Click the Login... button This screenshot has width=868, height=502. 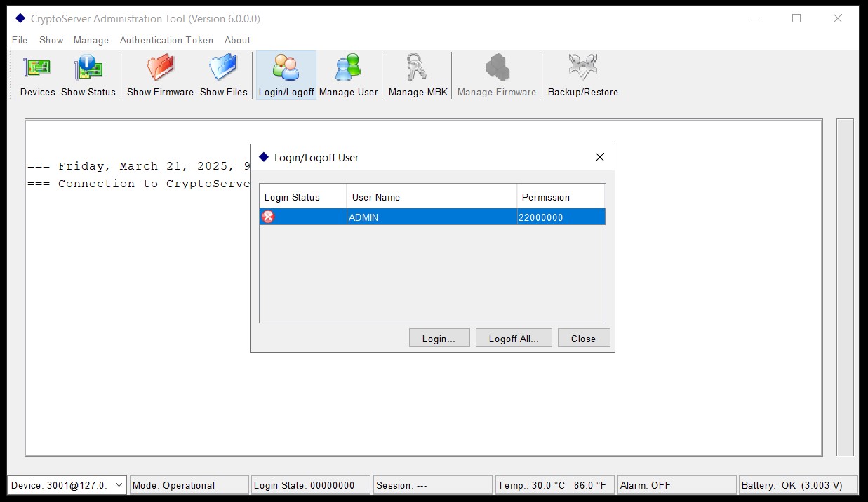pyautogui.click(x=439, y=338)
